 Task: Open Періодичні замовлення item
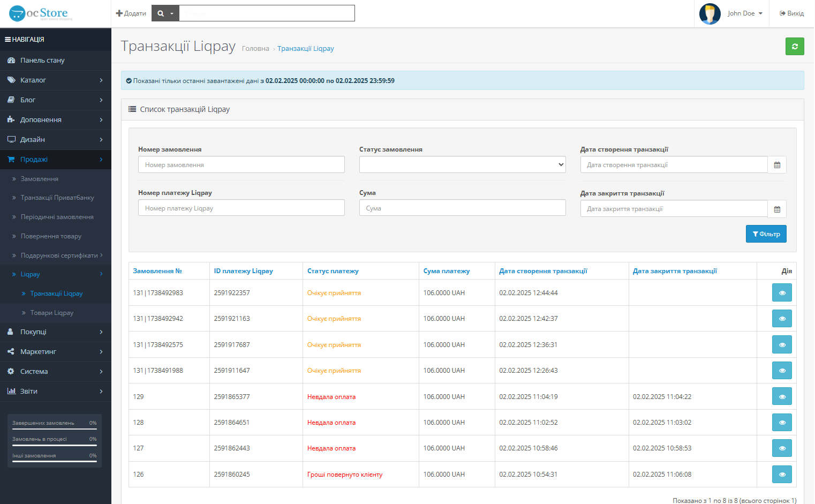coord(56,217)
